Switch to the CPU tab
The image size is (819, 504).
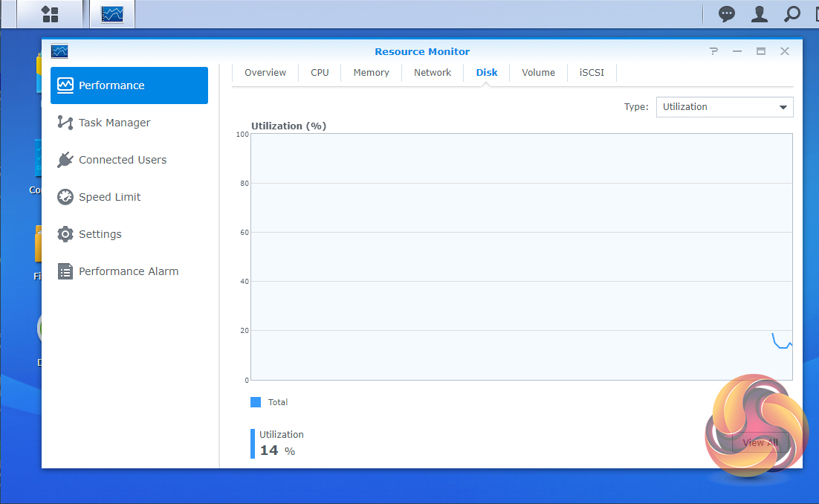click(x=320, y=73)
